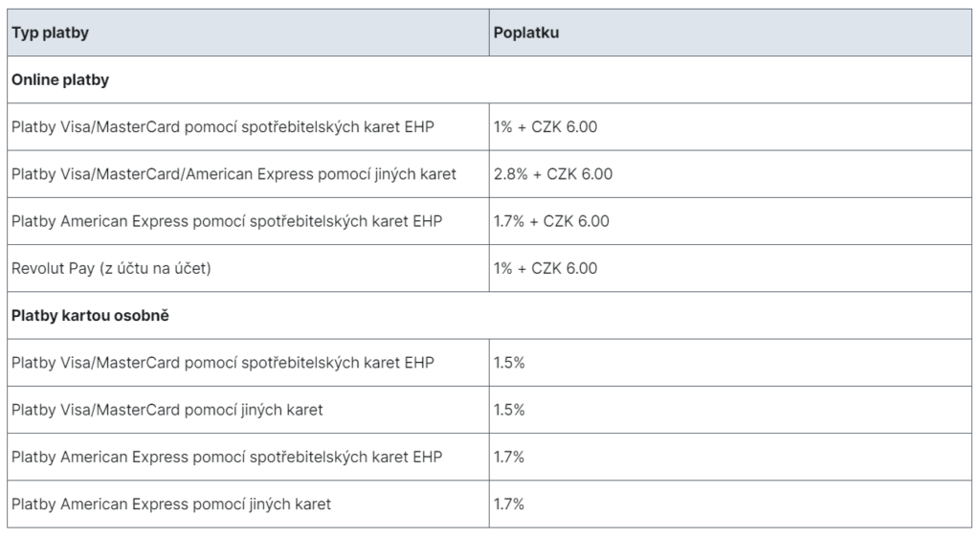
Task: Click the "1.7% + CZK 6.00" fee cell
Action: 551,221
